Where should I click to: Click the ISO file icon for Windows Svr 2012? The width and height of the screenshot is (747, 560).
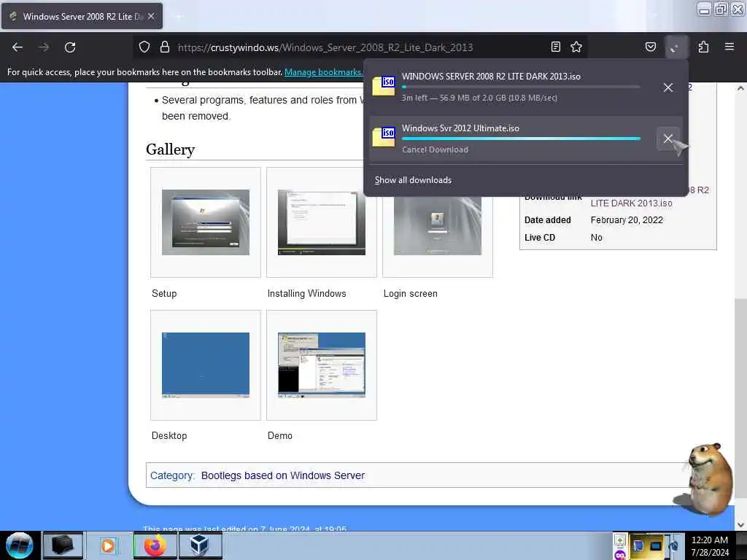coord(384,136)
